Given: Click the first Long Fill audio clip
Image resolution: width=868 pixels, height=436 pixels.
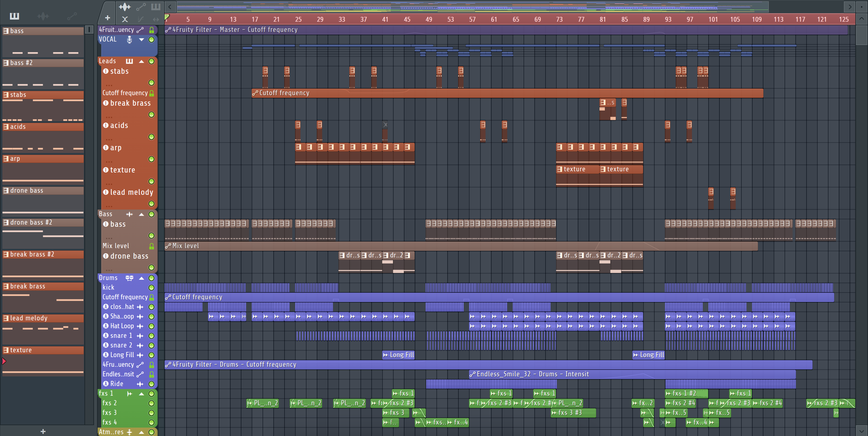Looking at the screenshot, I should pos(399,355).
